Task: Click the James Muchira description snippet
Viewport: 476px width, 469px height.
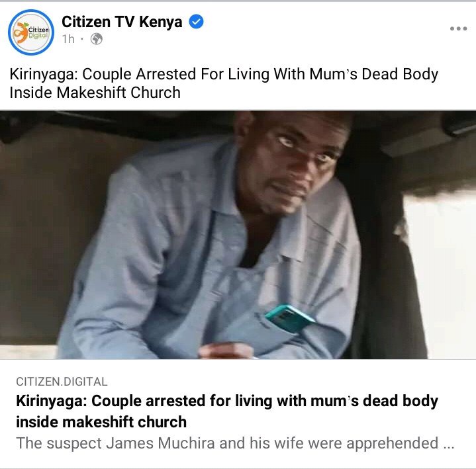Action: pyautogui.click(x=235, y=443)
